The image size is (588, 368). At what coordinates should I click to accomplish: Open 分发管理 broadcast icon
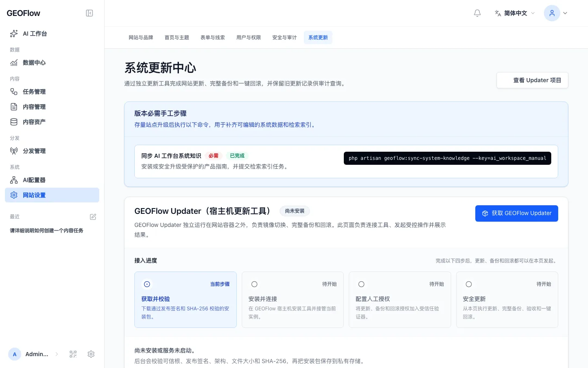[14, 151]
